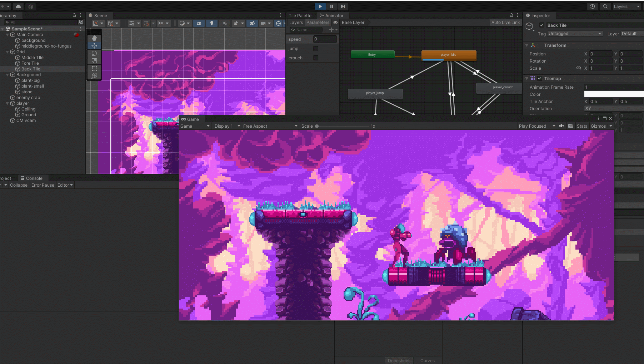Select the Rotate tool in Scene toolbar
The image size is (644, 364).
coord(94,53)
